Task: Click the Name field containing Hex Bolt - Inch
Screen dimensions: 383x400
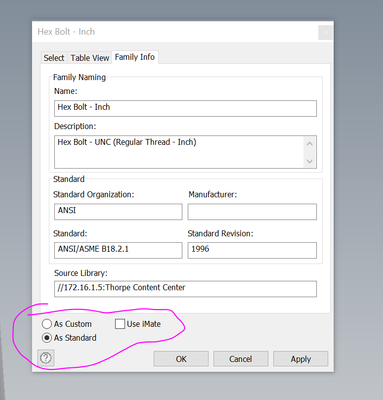Action: (185, 108)
